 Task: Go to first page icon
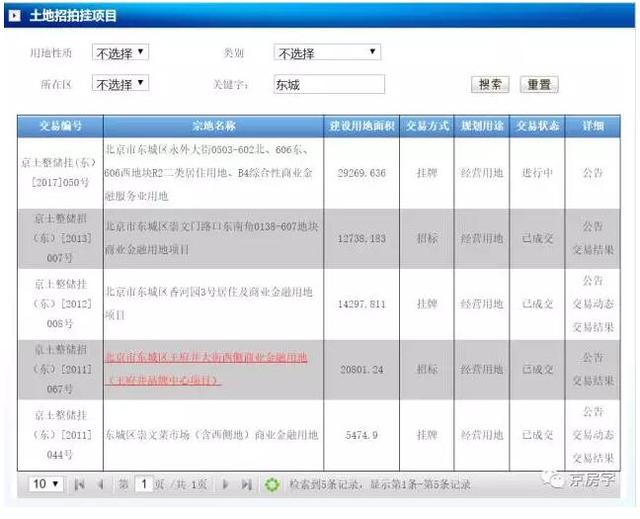(80, 484)
